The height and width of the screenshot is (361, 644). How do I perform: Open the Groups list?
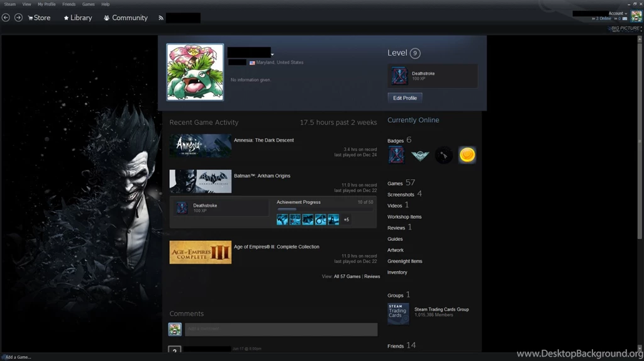click(x=399, y=295)
